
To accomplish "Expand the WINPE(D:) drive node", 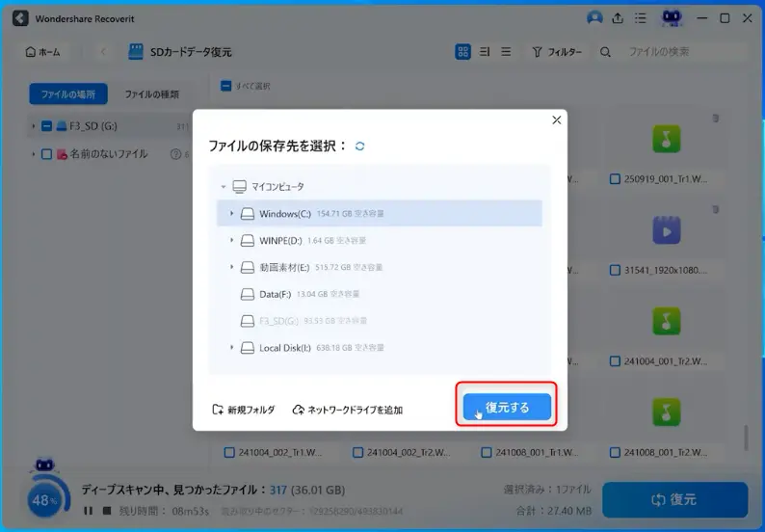I will 232,240.
